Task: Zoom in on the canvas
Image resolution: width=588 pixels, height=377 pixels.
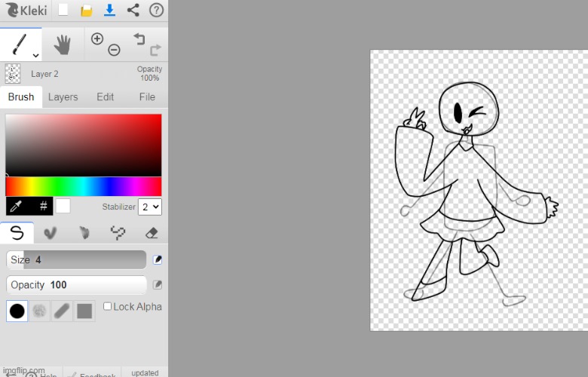Action: pyautogui.click(x=97, y=38)
